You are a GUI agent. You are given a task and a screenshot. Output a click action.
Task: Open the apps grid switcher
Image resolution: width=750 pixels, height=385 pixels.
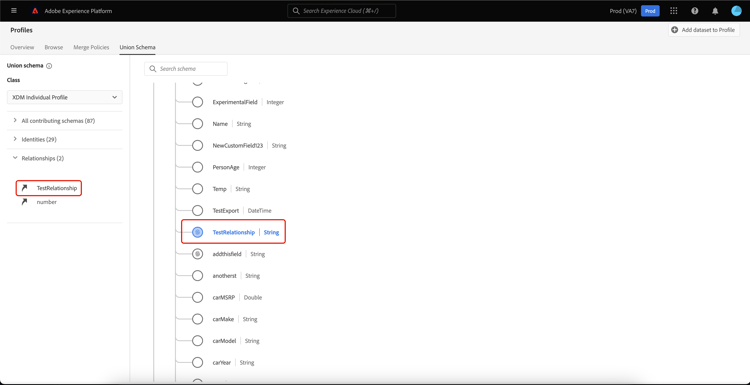coord(674,11)
